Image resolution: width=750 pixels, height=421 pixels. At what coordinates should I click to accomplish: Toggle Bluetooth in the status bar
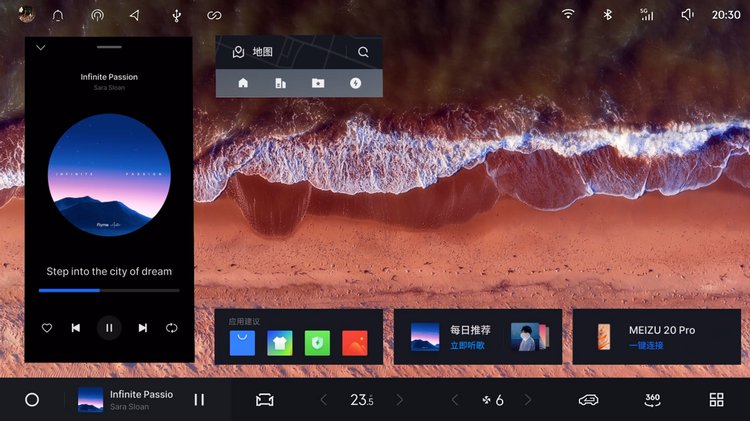607,15
